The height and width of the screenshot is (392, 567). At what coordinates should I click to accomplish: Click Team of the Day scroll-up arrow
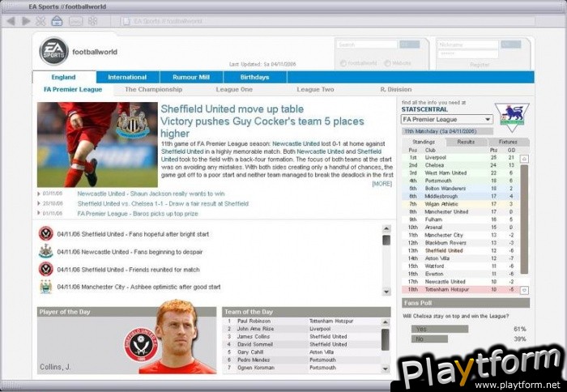386,322
